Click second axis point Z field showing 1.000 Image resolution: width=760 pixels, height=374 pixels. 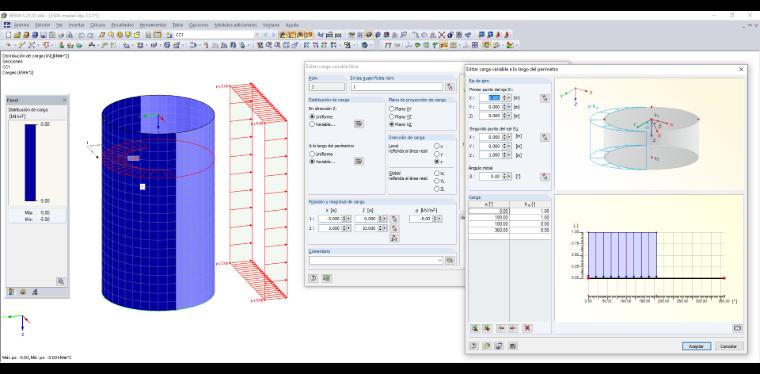coord(490,155)
